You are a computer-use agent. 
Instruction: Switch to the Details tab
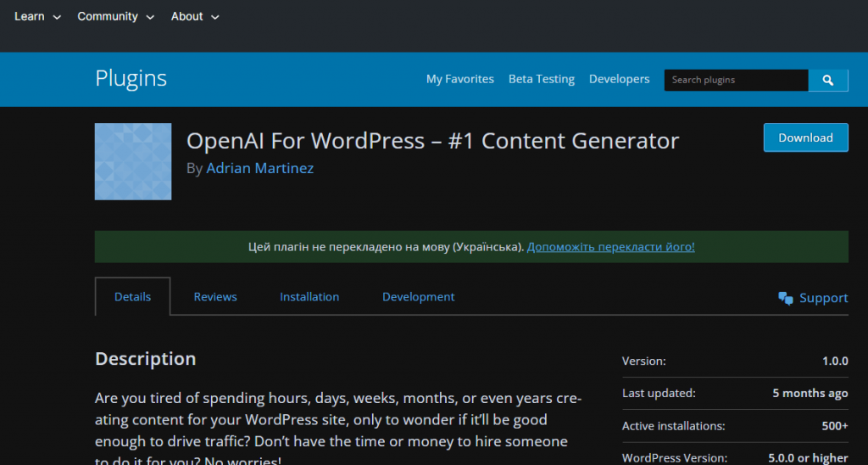[x=132, y=297]
